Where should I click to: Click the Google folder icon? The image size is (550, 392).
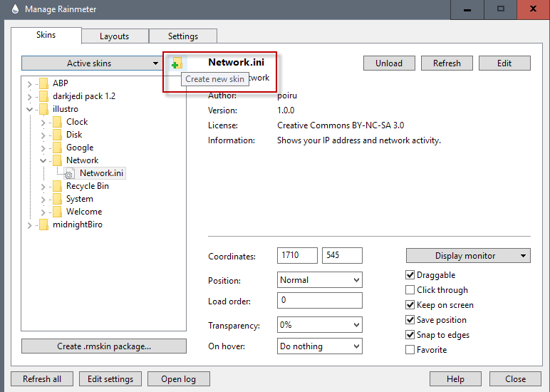click(x=57, y=148)
